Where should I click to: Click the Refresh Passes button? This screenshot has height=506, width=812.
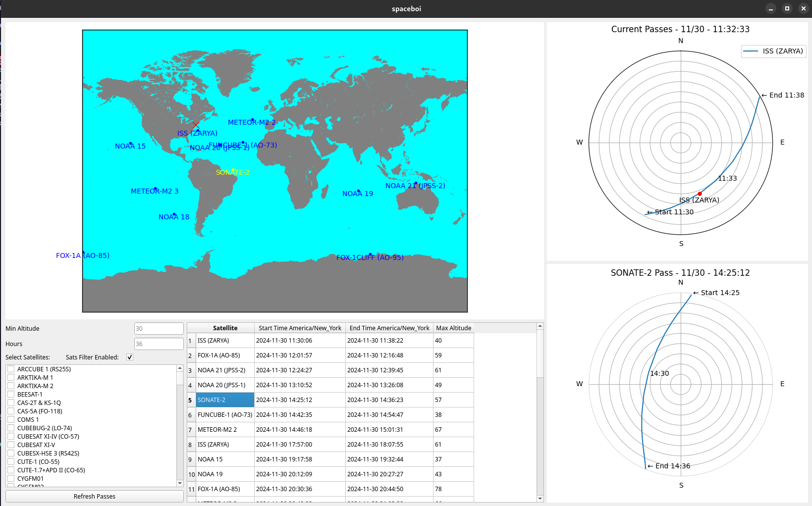pyautogui.click(x=94, y=496)
